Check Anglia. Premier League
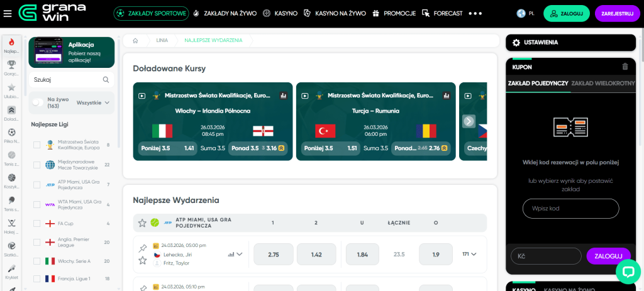The height and width of the screenshot is (291, 644). click(37, 242)
